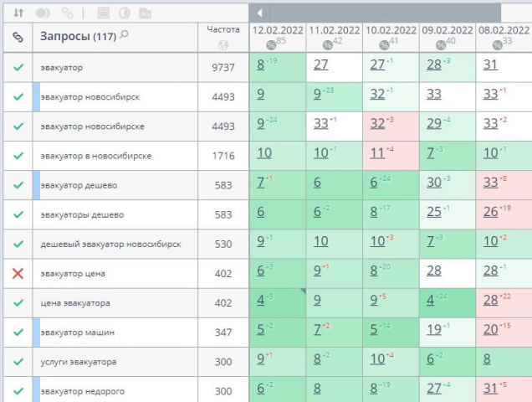Expand corner triangle in цена эвакуатора 12.02 cell

303,291
